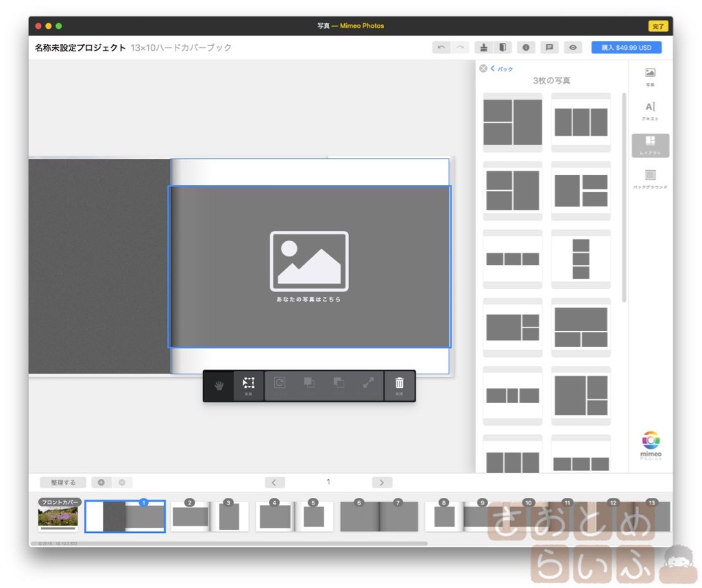The height and width of the screenshot is (588, 702).
Task: Select the page 8 thumbnail
Action: point(444,517)
